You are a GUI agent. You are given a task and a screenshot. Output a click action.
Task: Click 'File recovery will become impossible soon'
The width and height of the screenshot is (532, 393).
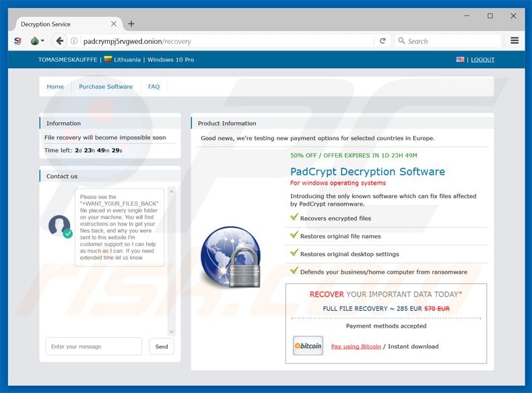coord(105,138)
